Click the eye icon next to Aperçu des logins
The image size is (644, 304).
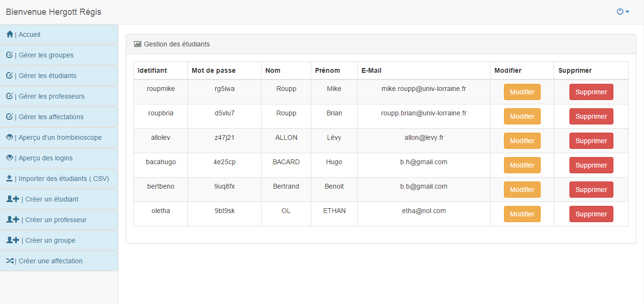[10, 158]
